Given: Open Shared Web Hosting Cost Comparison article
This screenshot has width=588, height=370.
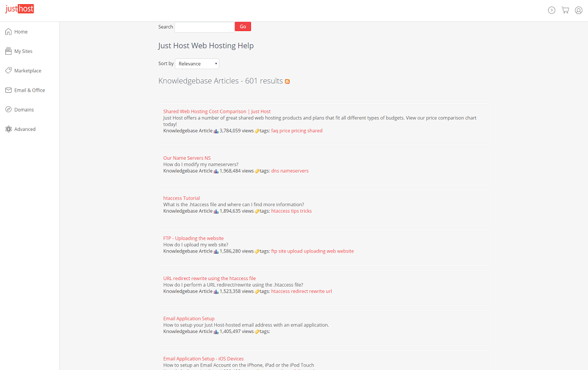Looking at the screenshot, I should click(217, 112).
